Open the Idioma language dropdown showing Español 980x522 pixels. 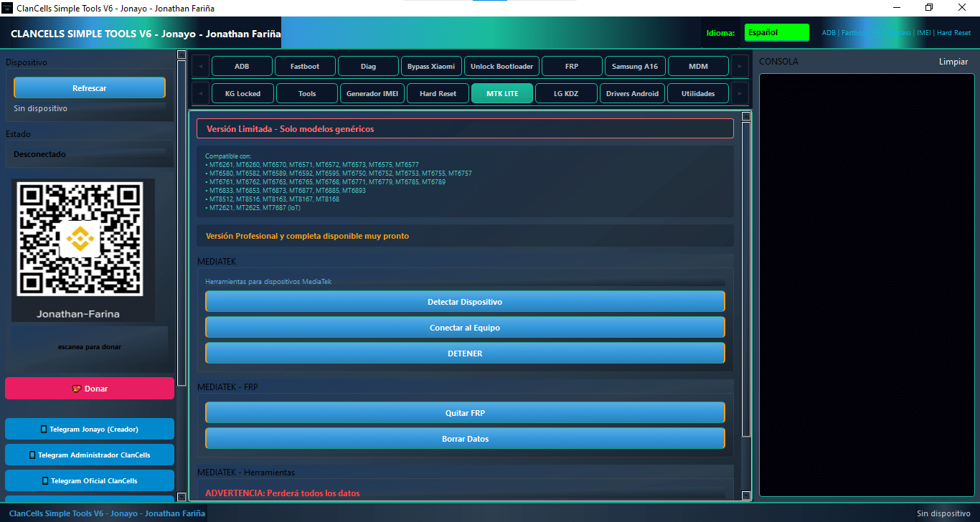coord(776,33)
